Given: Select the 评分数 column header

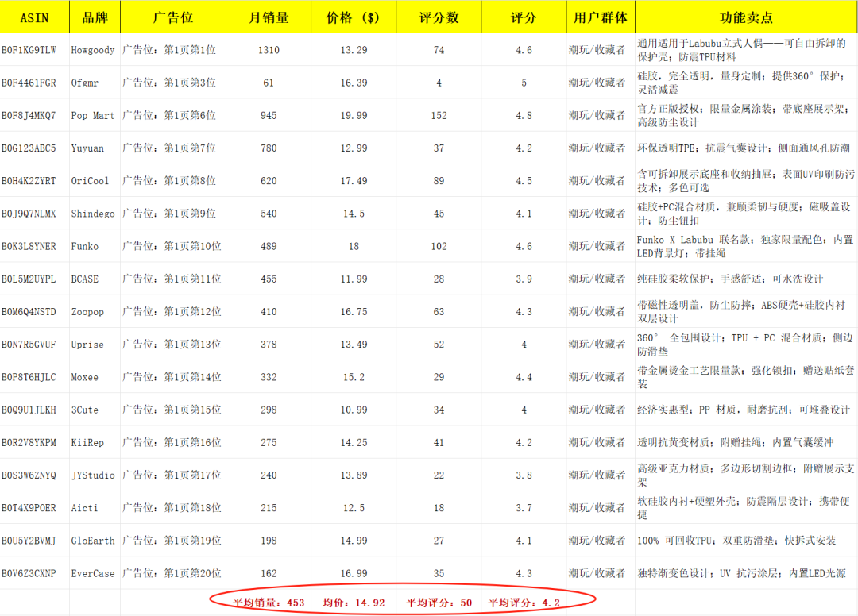Looking at the screenshot, I should click(x=439, y=17).
